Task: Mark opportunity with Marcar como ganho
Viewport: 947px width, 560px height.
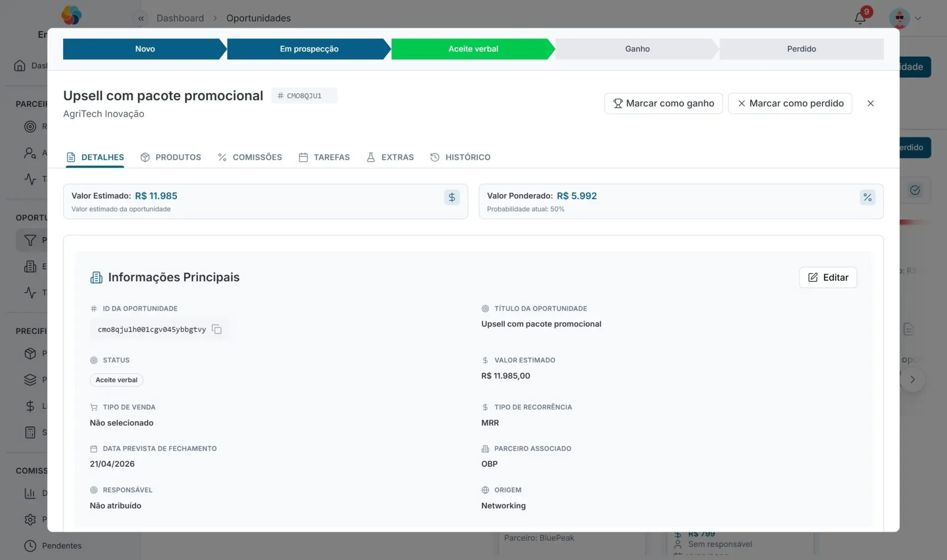Action: [663, 104]
